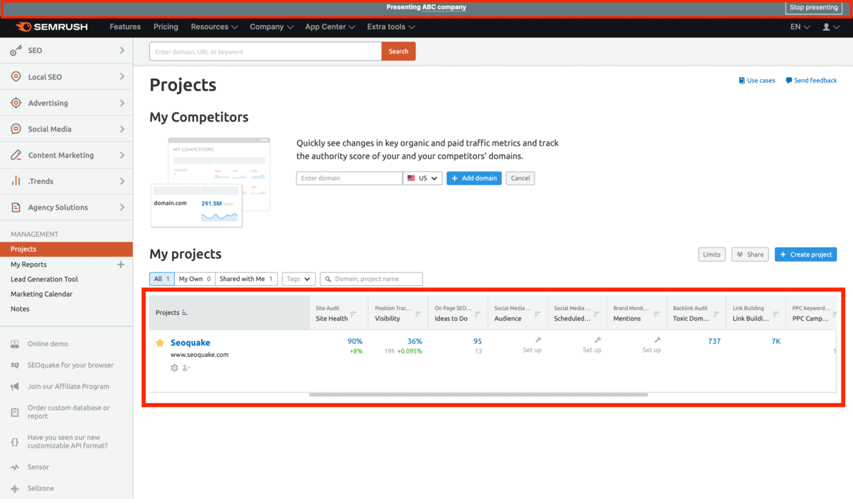The height and width of the screenshot is (504, 853).
Task: Click the Local SEO pin icon
Action: click(x=16, y=77)
